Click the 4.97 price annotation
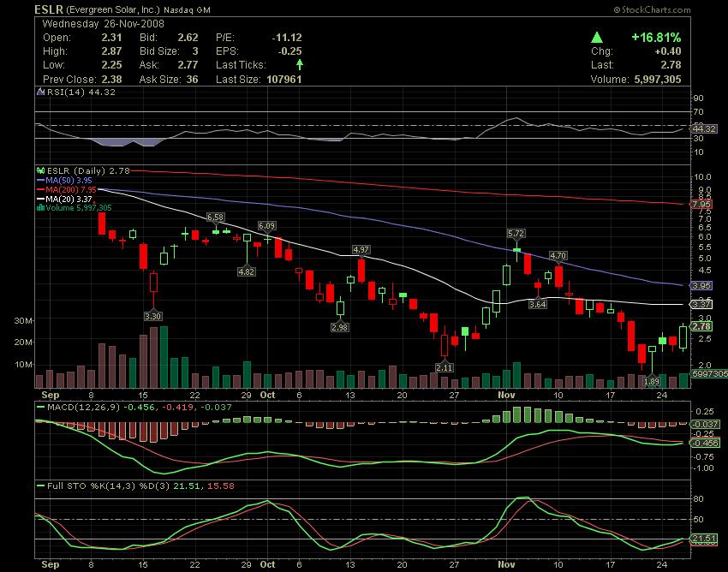Viewport: 728px width, 572px height. tap(361, 249)
